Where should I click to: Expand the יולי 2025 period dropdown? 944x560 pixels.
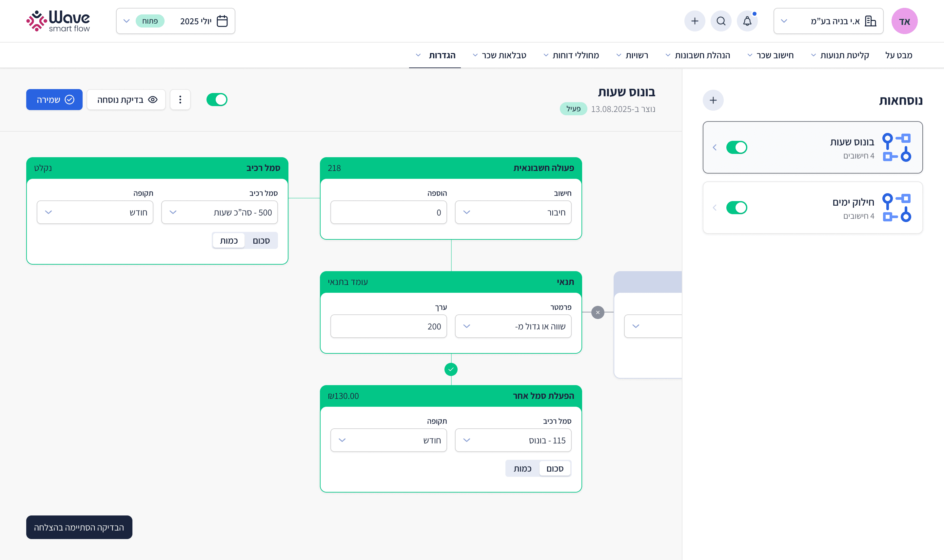click(176, 21)
